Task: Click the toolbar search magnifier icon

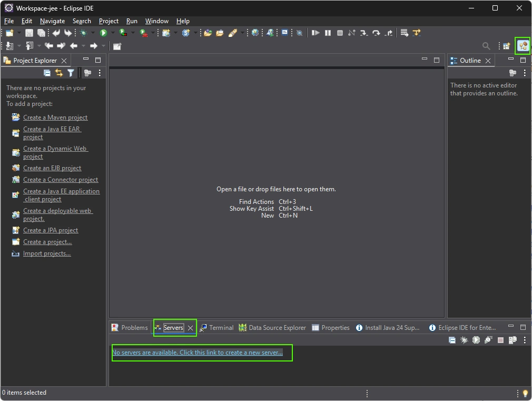Action: click(x=486, y=46)
